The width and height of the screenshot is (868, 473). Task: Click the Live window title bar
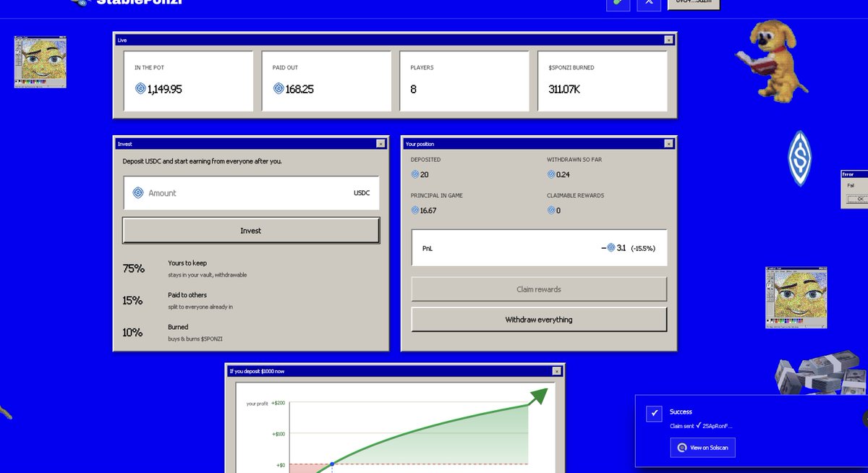[x=395, y=41]
